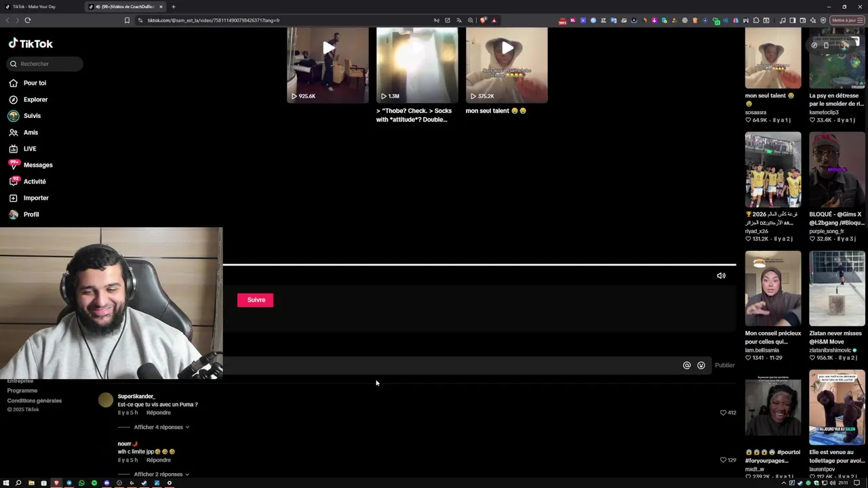Expand Afficher 2 réponses
This screenshot has height=488, width=868.
[x=161, y=474]
